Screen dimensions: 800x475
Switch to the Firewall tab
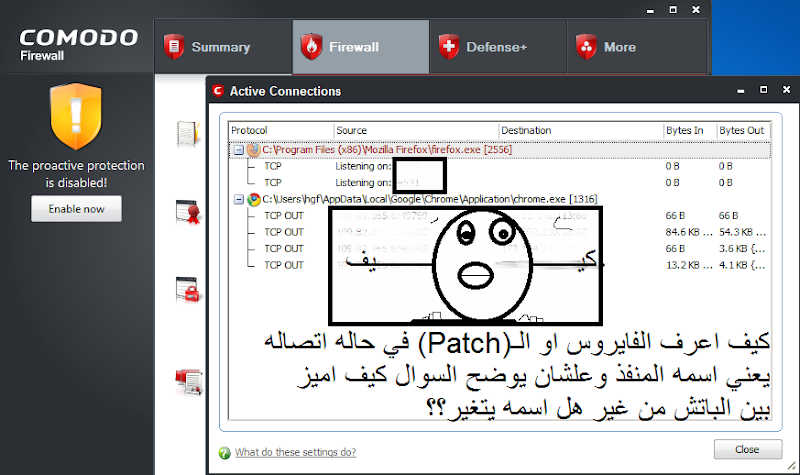(361, 46)
